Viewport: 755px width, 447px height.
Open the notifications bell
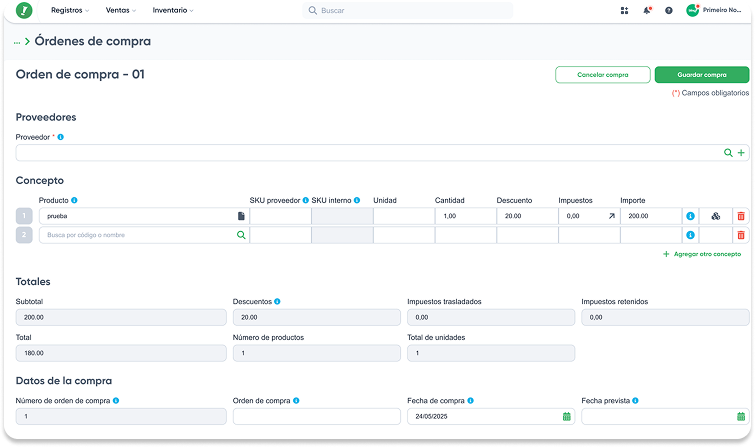647,10
